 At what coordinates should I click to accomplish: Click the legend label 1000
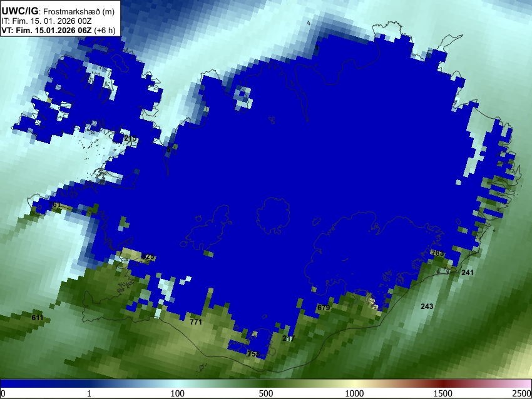[354, 393]
